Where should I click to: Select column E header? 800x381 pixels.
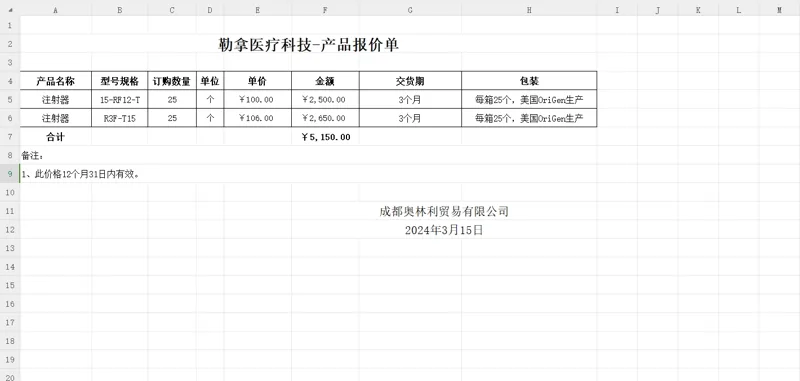click(258, 10)
